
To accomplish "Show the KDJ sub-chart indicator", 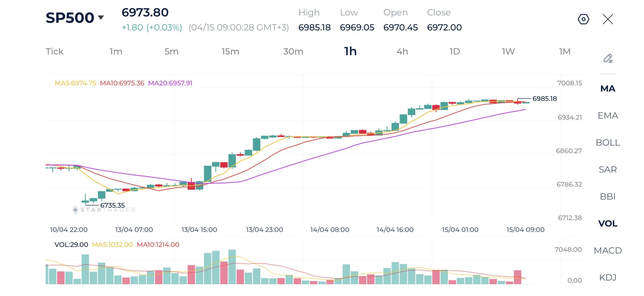I will (x=608, y=277).
